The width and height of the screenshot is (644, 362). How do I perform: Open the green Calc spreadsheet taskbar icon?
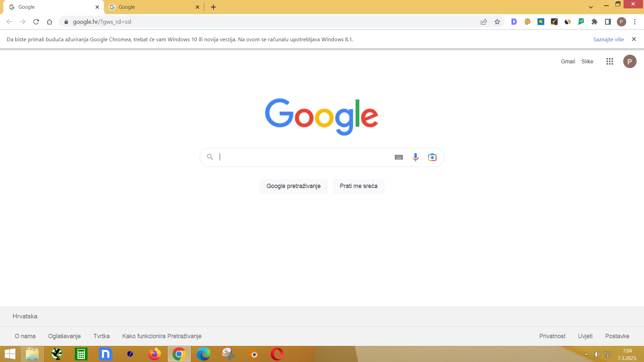click(x=81, y=354)
